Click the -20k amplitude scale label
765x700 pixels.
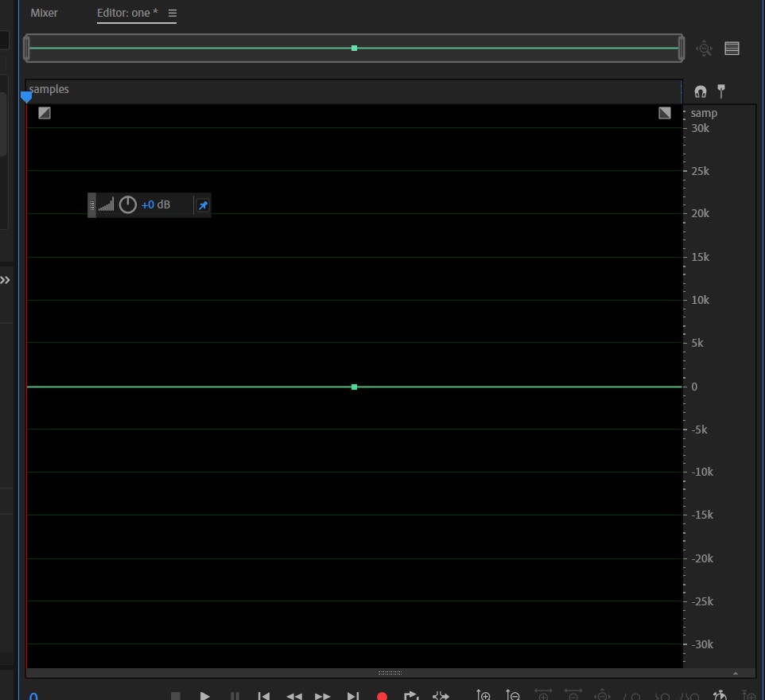coord(702,558)
